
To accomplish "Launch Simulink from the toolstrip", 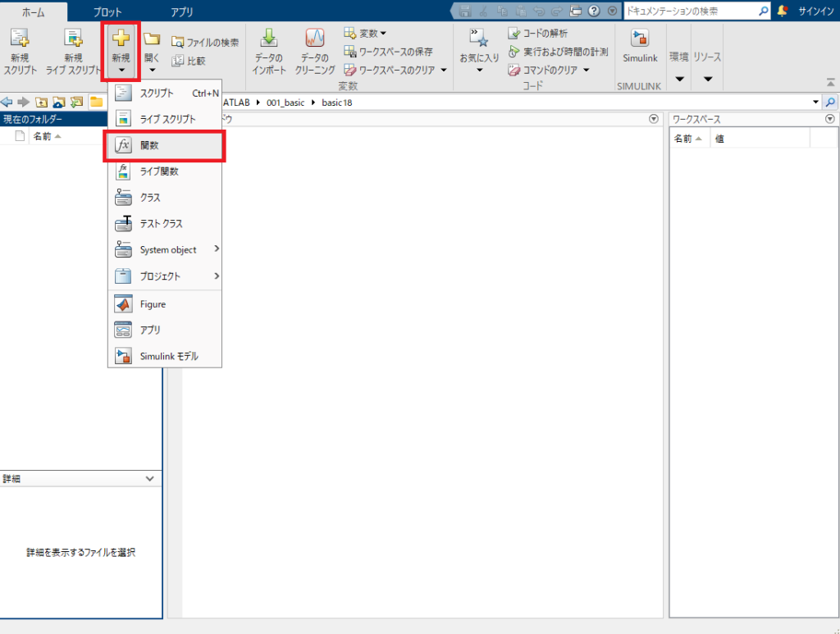I will coord(640,39).
